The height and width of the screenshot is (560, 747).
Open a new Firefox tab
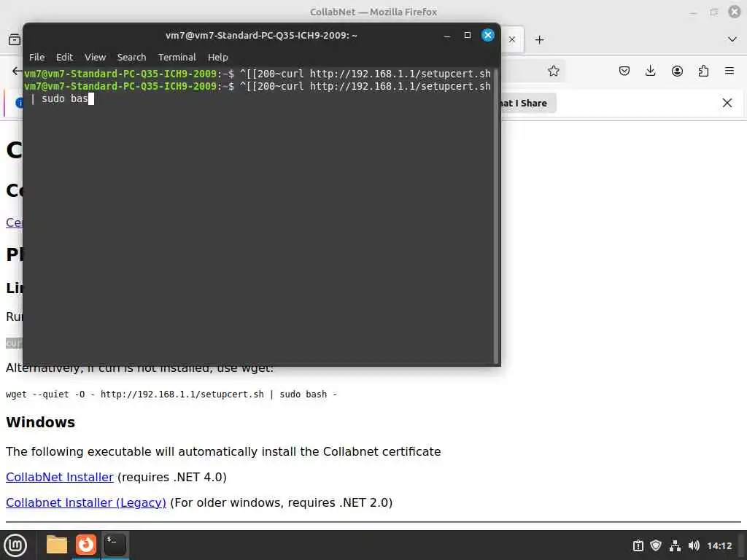pos(539,40)
